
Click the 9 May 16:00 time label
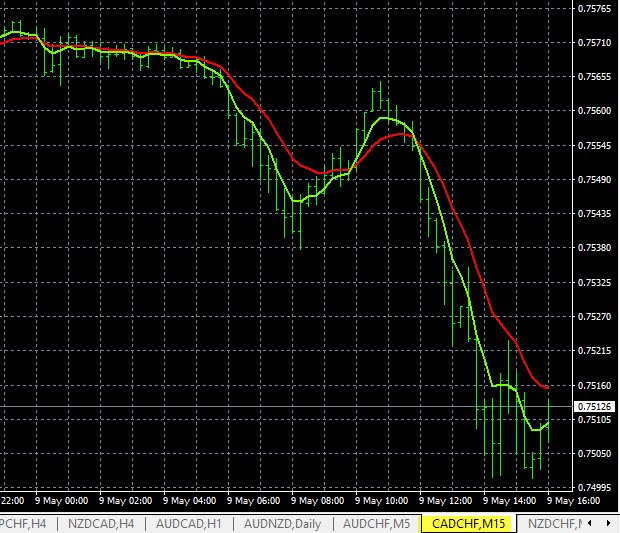point(574,501)
